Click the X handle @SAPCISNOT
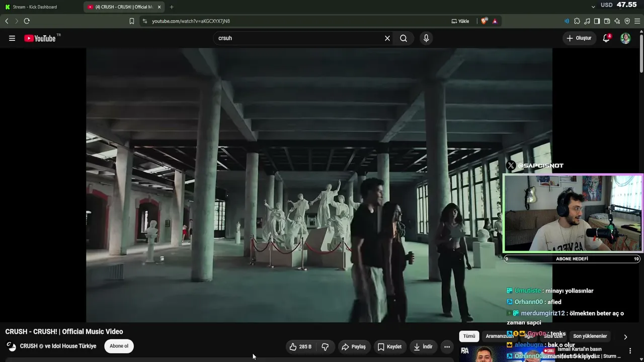This screenshot has height=362, width=644. tap(540, 165)
